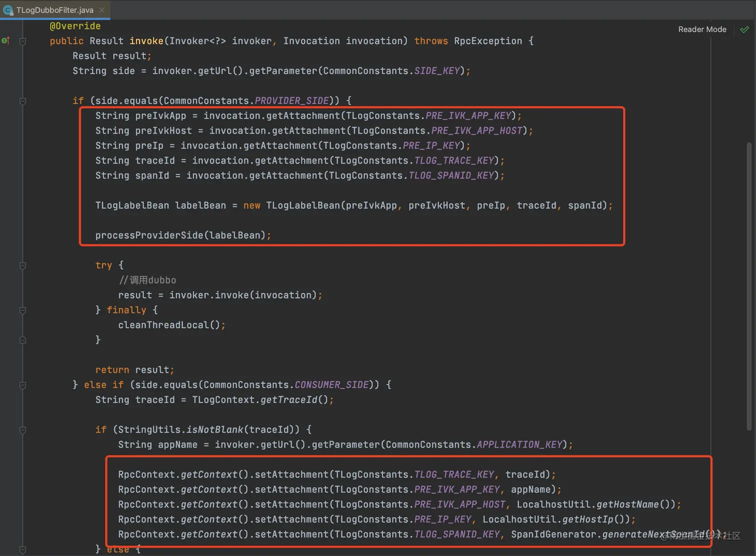Click SpanIdGenerator class reference
The height and width of the screenshot is (556, 756).
pos(553,534)
